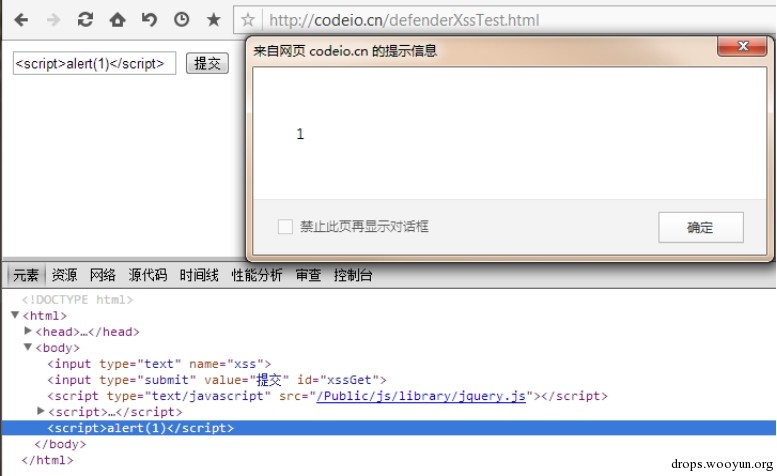This screenshot has width=777, height=476.
Task: Bookmark page with outline star in address bar
Action: pos(248,20)
